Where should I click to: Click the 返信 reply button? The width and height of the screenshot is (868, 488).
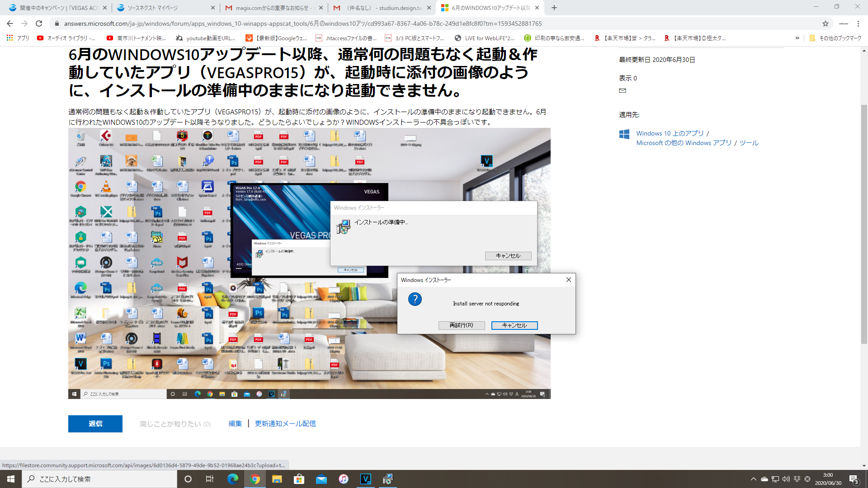[x=95, y=424]
